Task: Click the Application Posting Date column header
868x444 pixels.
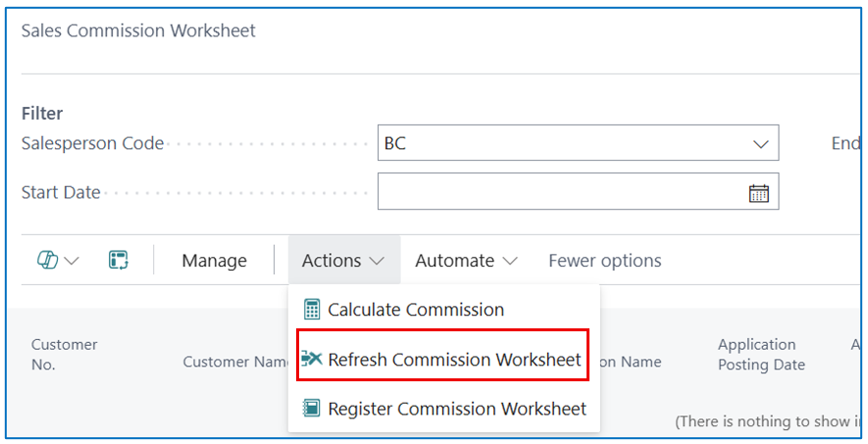Action: tap(761, 355)
